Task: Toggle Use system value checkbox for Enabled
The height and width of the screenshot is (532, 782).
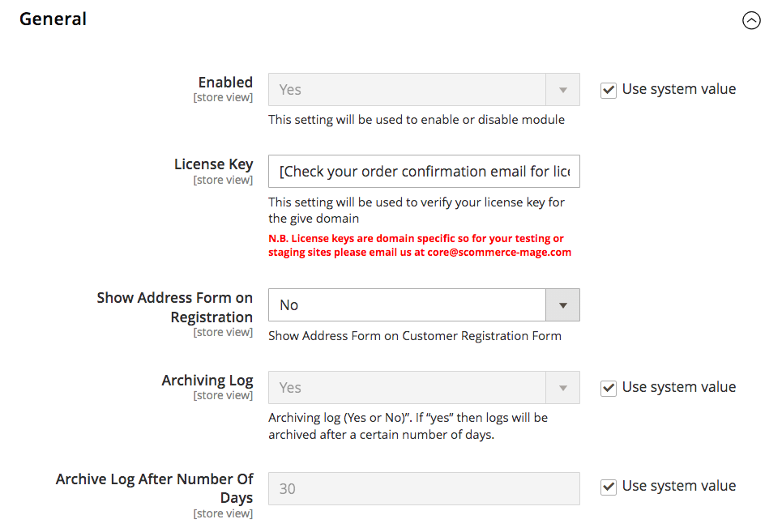Action: [609, 90]
